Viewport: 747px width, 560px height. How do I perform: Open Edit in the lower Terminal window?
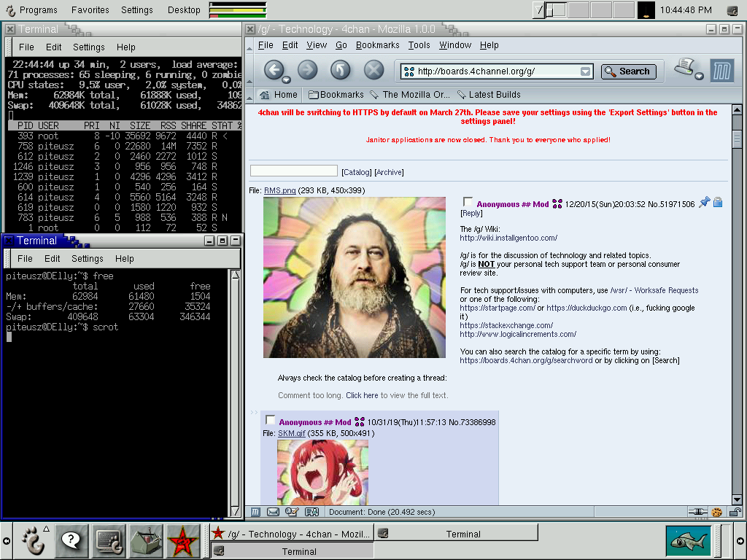[53, 259]
